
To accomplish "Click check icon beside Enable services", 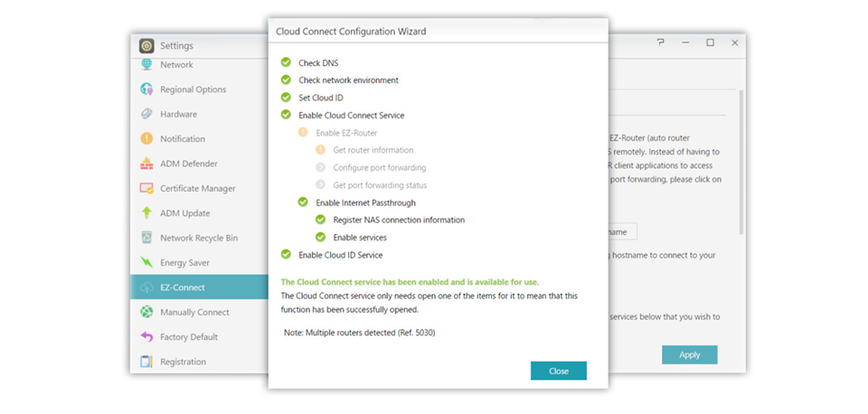I will click(x=320, y=237).
